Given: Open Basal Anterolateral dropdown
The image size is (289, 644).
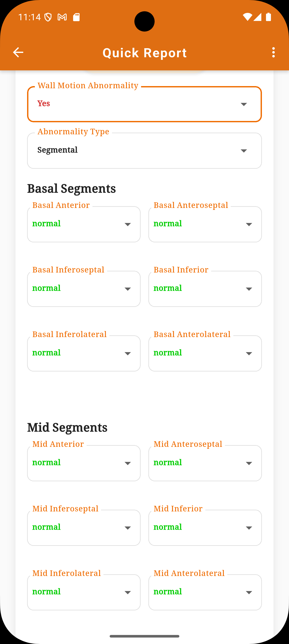Looking at the screenshot, I should tap(205, 353).
